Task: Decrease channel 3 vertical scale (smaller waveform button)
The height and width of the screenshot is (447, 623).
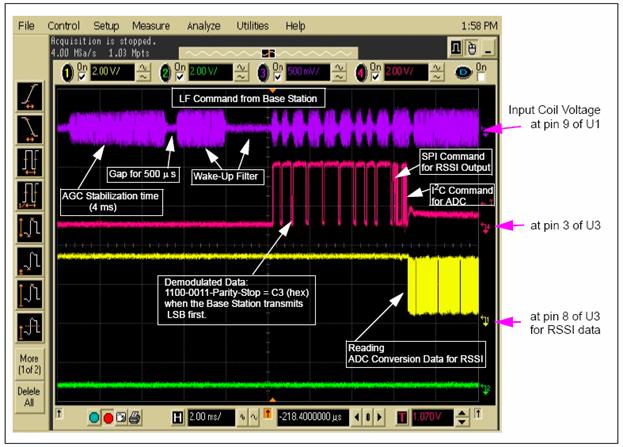Action: (x=339, y=77)
